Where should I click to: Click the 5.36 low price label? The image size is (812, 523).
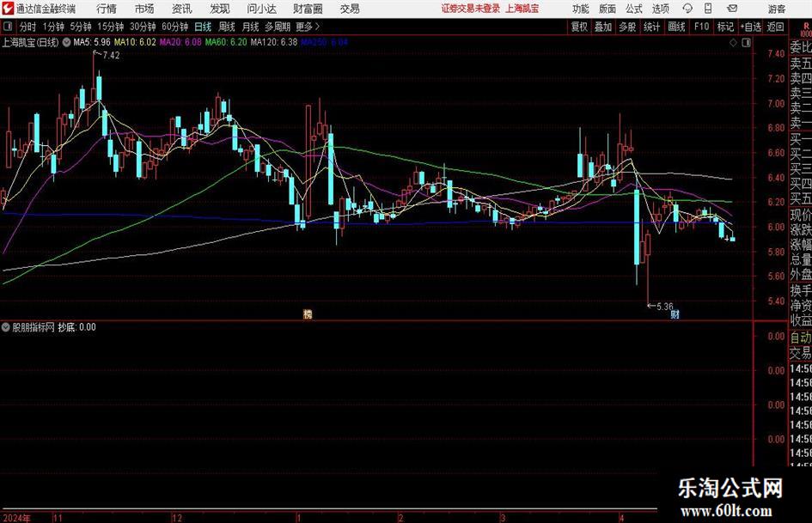pos(665,307)
